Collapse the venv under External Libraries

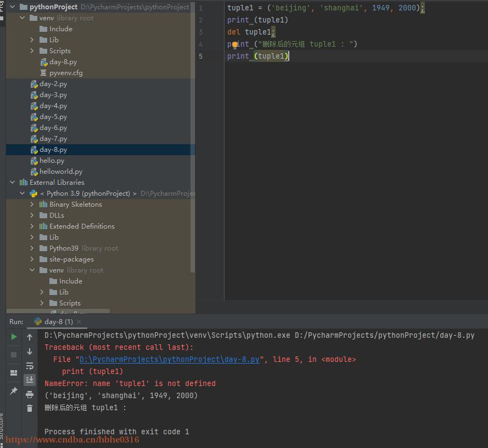click(x=32, y=270)
